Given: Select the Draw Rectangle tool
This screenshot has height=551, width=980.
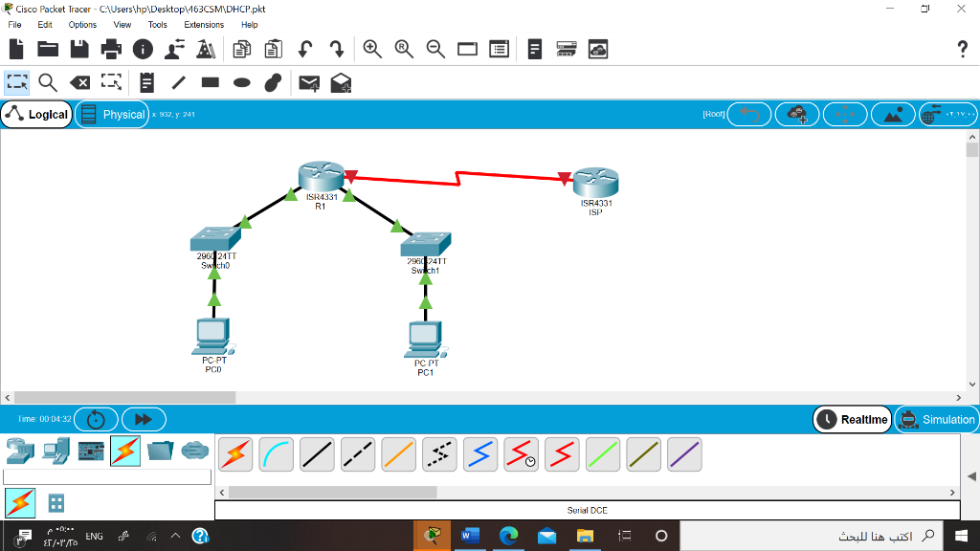Looking at the screenshot, I should coord(211,82).
